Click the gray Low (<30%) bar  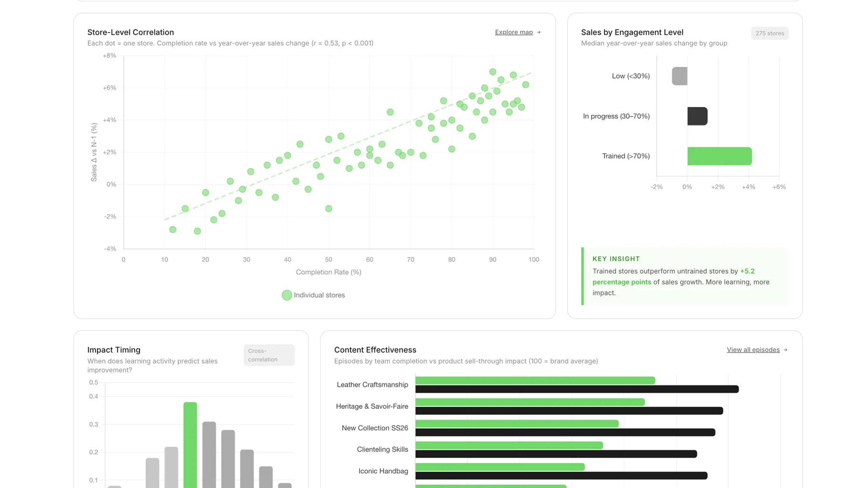[x=679, y=76]
